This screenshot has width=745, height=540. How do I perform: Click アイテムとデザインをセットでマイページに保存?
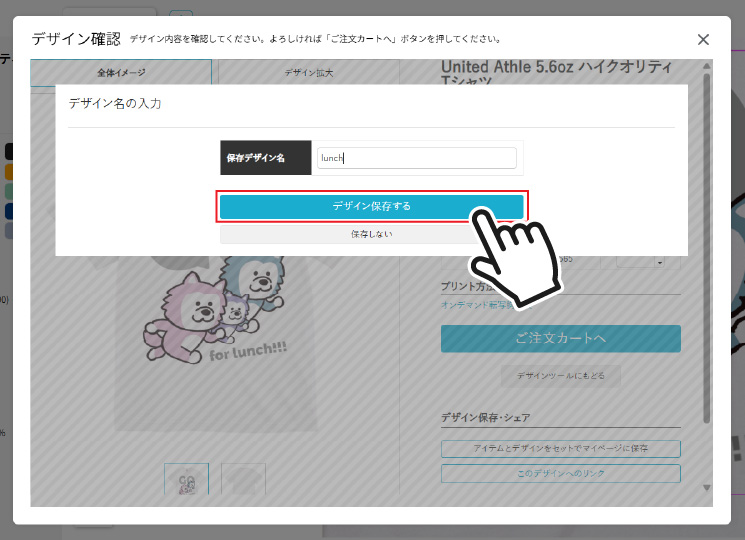click(560, 449)
